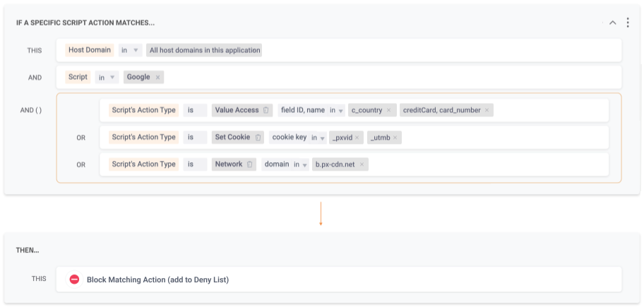The image size is (644, 307).
Task: Remove the _pxvid cookie key tag
Action: tap(357, 138)
